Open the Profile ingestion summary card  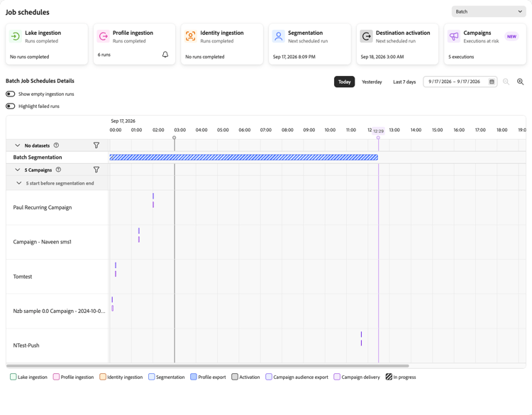[x=134, y=44]
